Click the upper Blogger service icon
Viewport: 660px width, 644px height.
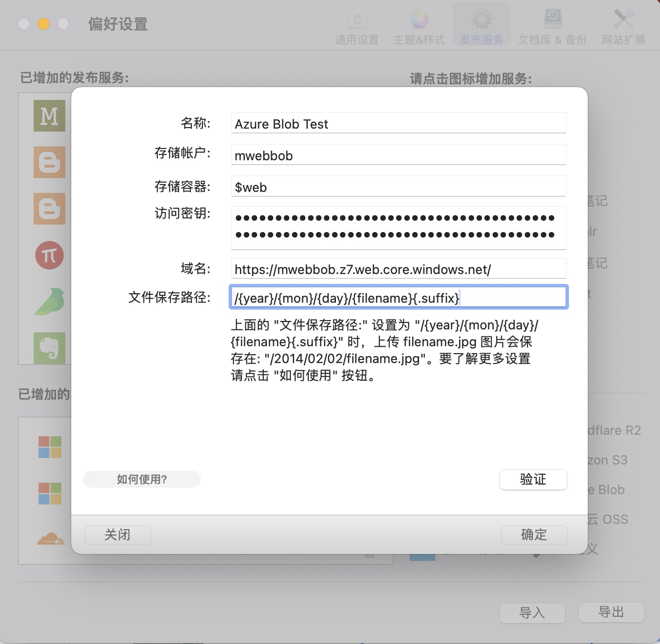(49, 162)
